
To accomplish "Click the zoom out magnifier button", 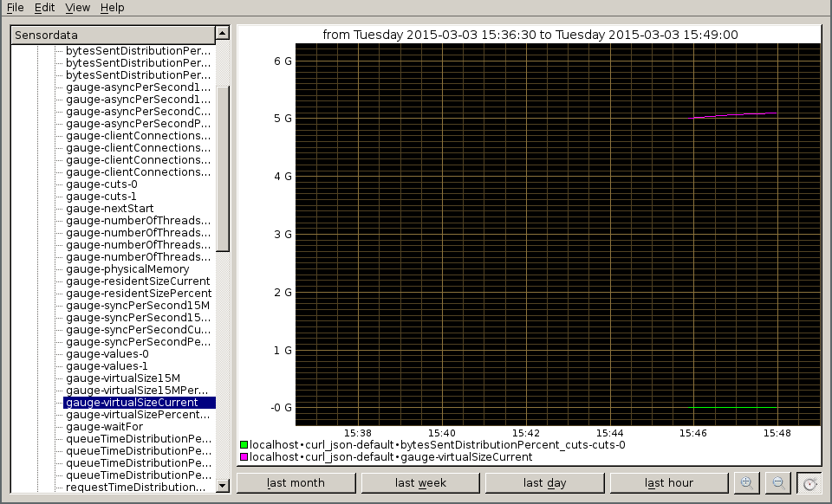I will (778, 483).
